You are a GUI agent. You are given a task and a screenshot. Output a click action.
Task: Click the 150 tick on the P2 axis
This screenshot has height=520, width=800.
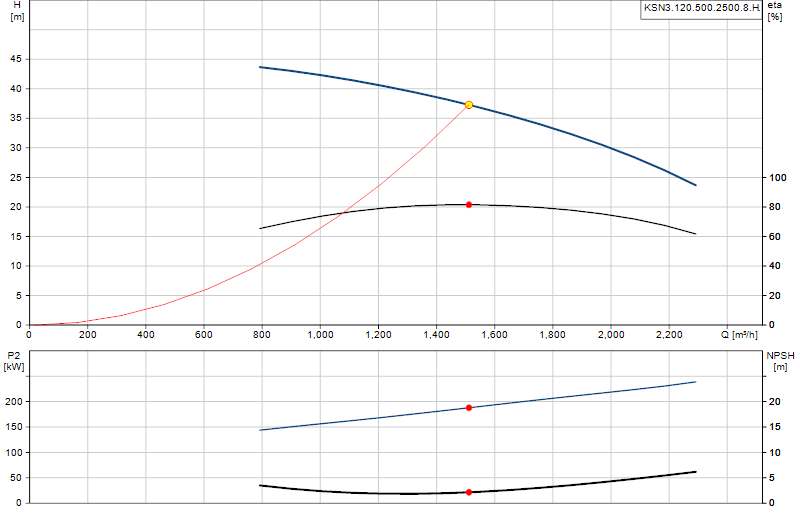(14, 427)
